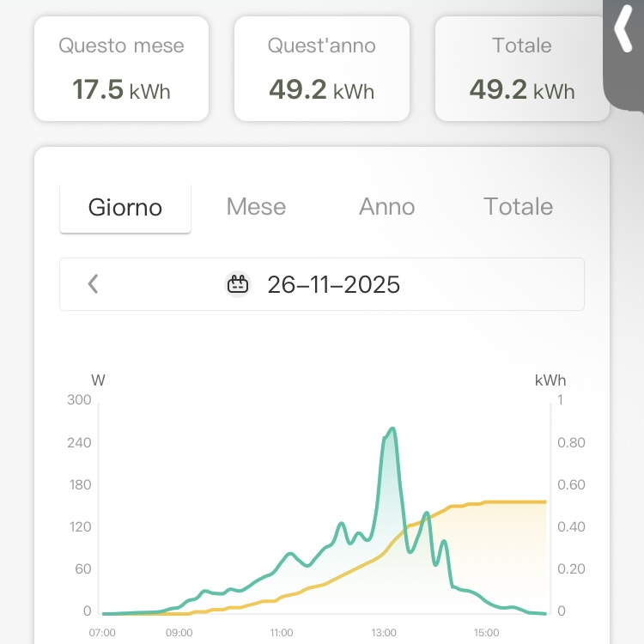This screenshot has width=644, height=644.
Task: Select the 07:00 marker on the time axis
Action: [103, 633]
